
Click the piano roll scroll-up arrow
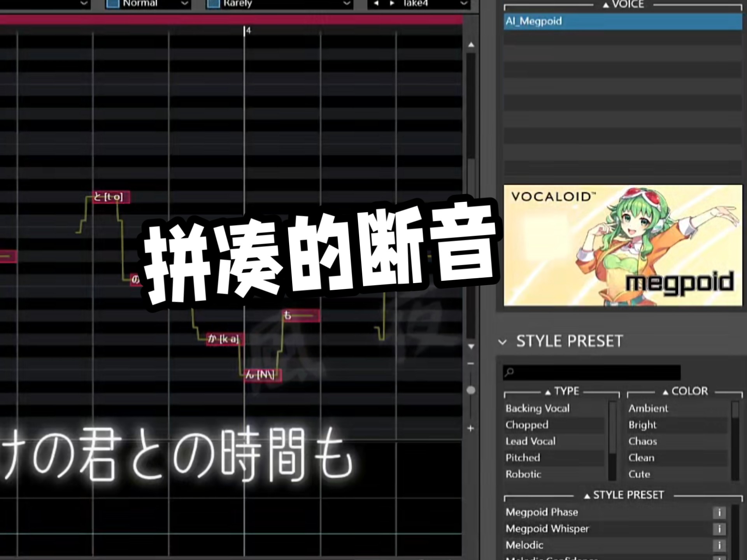click(471, 45)
